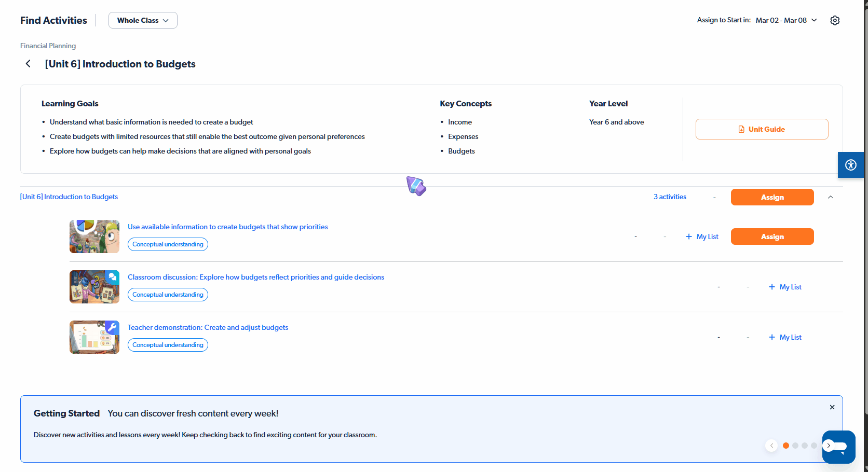Close the Getting Started banner
Image resolution: width=868 pixels, height=472 pixels.
point(832,407)
